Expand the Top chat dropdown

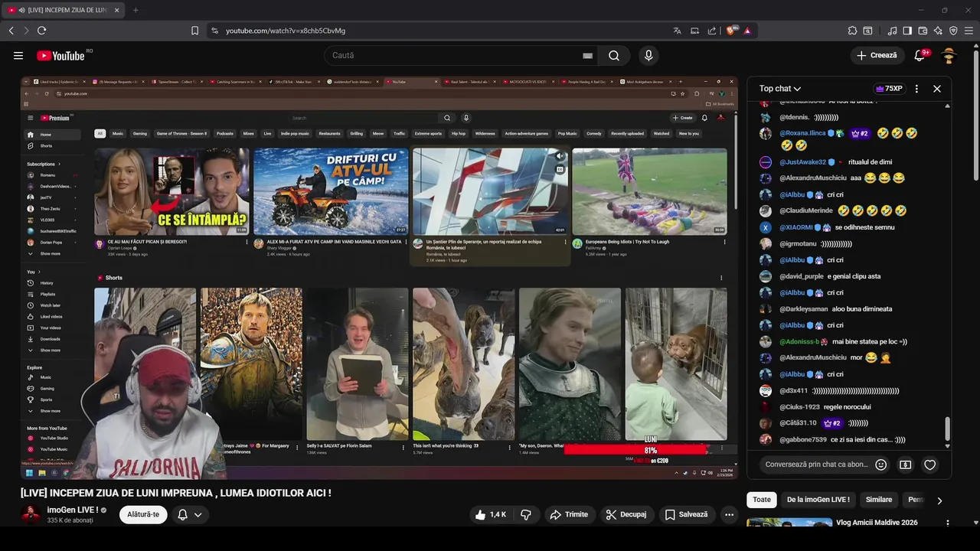(780, 89)
